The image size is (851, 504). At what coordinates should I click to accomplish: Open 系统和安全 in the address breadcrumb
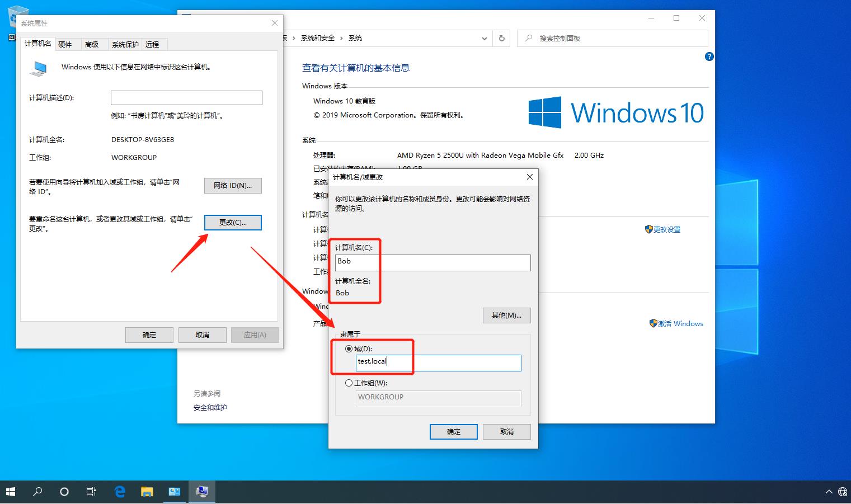click(x=318, y=38)
